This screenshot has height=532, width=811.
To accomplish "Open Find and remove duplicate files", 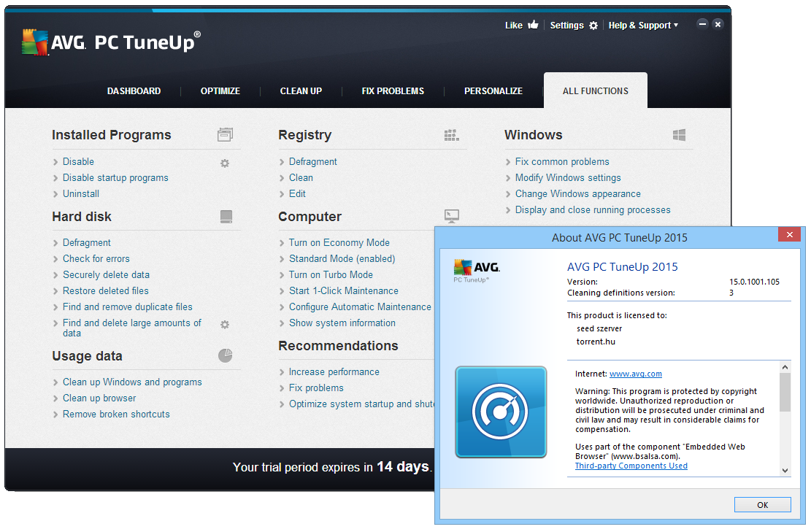I will (127, 307).
